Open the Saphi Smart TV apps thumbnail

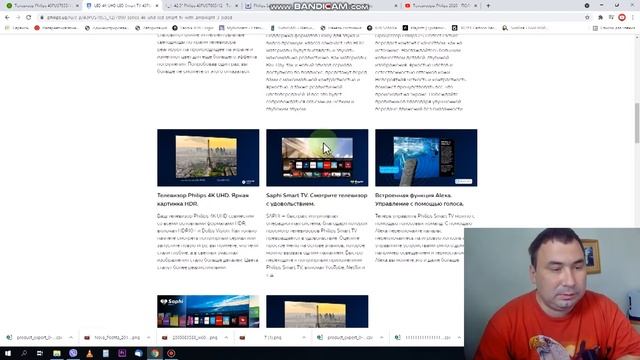[317, 158]
